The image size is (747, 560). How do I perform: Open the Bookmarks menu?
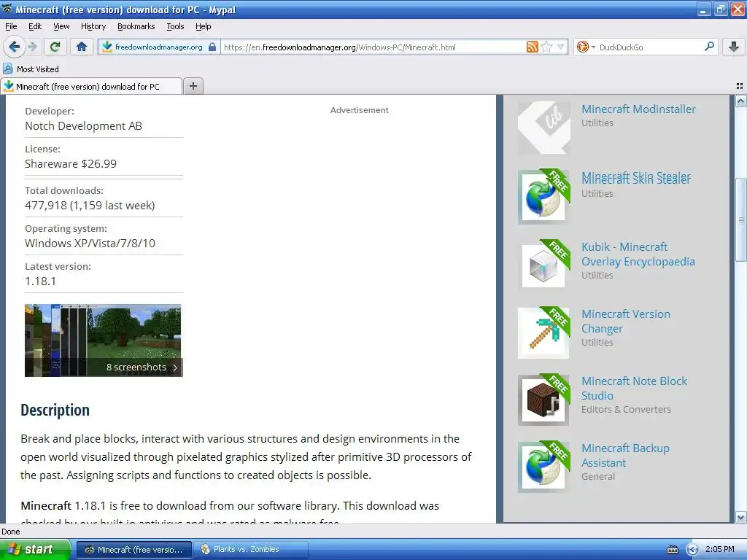(136, 26)
